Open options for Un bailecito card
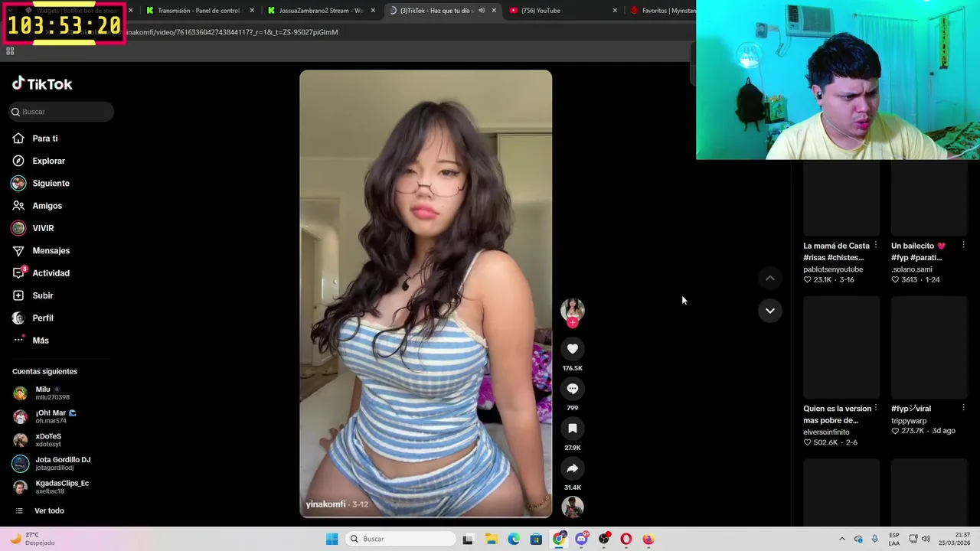The image size is (980, 551). click(x=963, y=246)
